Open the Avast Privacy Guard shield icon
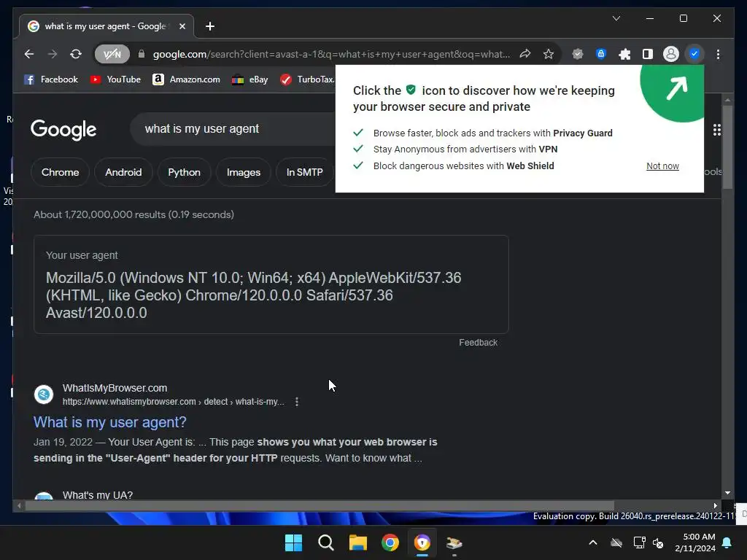 (578, 54)
